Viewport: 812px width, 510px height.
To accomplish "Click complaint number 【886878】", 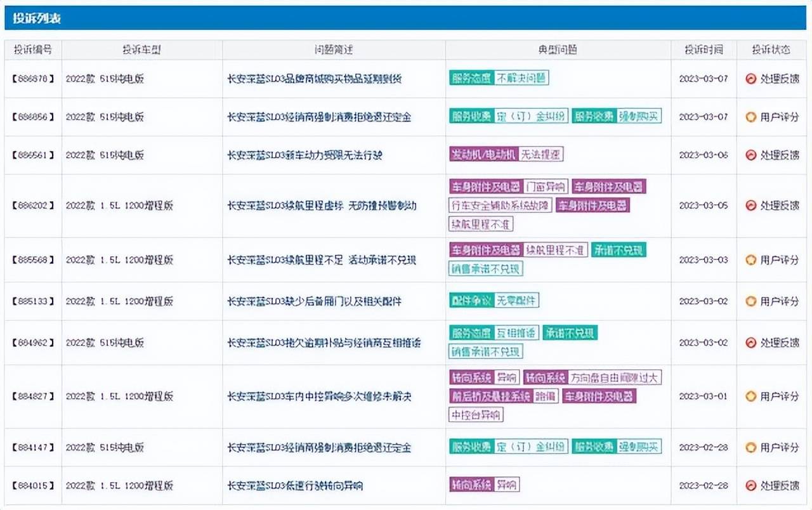I will [x=33, y=79].
